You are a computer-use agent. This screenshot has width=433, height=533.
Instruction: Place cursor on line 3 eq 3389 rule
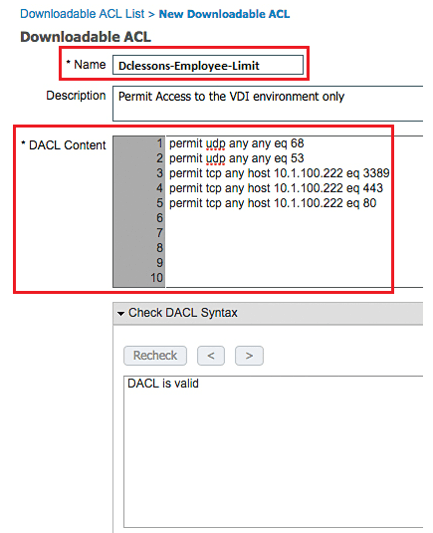pyautogui.click(x=279, y=173)
